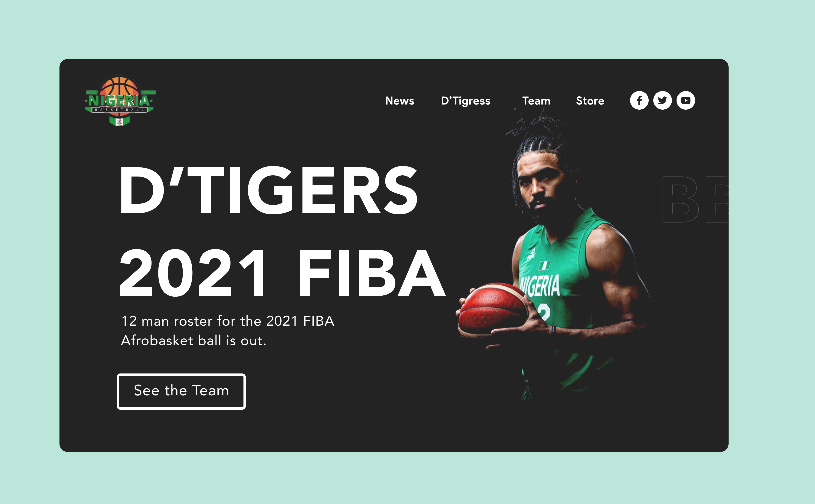This screenshot has width=815, height=504.
Task: Click the See the Team button
Action: [181, 391]
